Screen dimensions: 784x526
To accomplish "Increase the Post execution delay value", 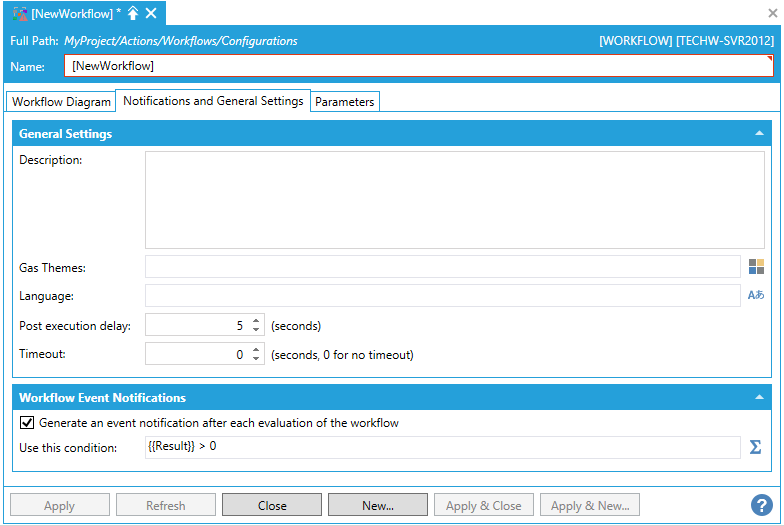I will 257,321.
